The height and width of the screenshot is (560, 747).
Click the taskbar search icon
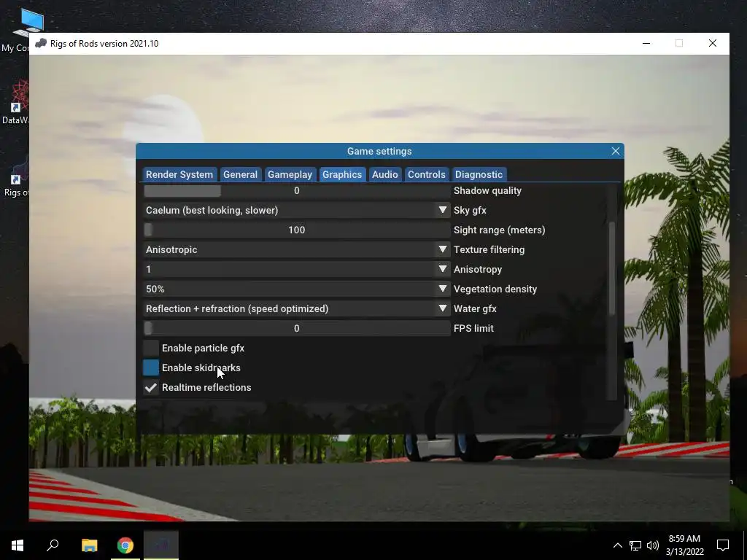pyautogui.click(x=53, y=545)
